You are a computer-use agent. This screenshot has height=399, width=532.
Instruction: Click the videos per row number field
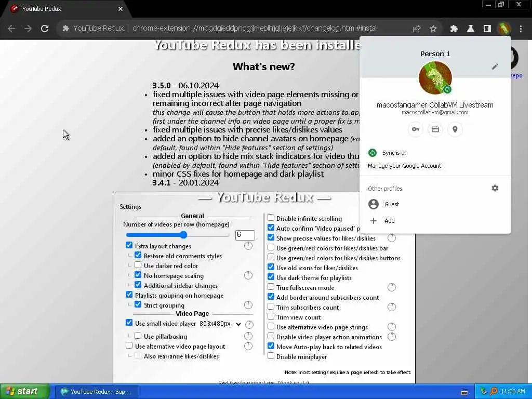[245, 235]
